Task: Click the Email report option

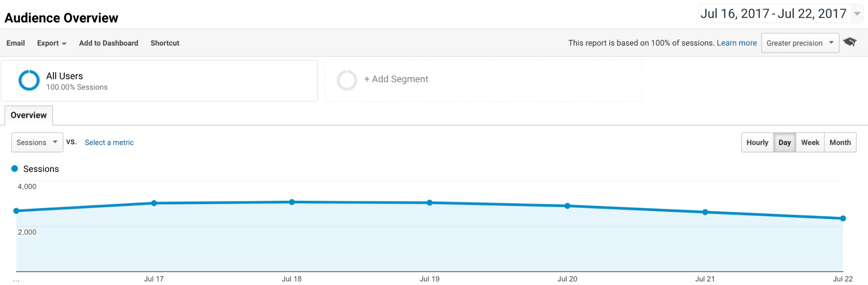Action: (x=16, y=43)
